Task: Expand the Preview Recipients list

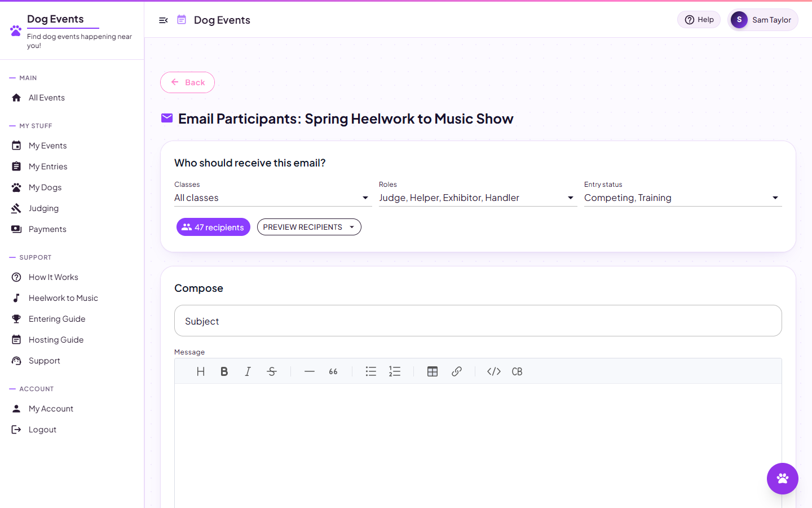Action: pos(309,227)
